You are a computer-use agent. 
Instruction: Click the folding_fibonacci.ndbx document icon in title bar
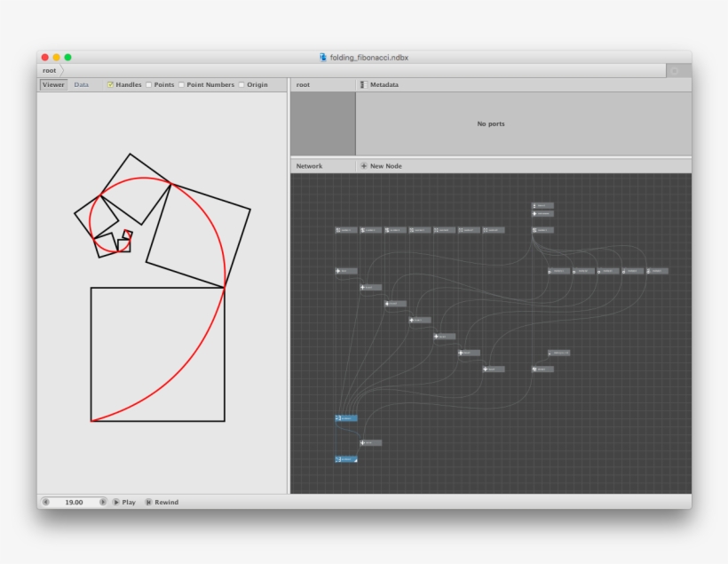point(323,58)
